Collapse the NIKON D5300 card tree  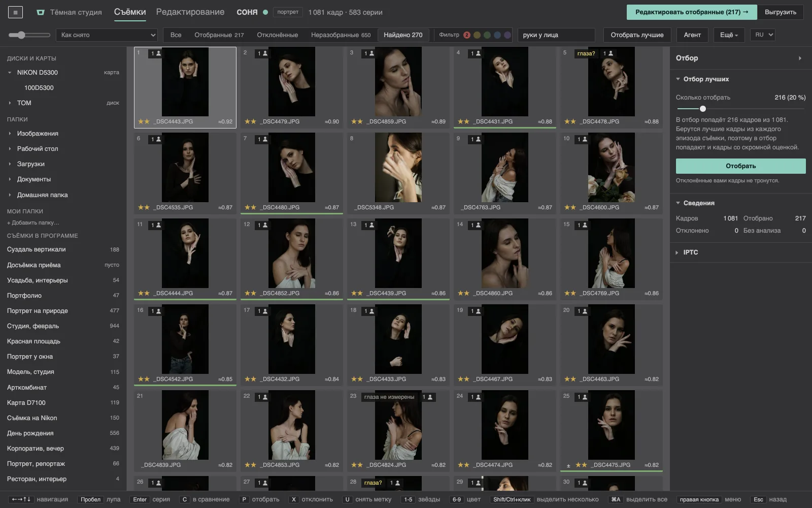[10, 73]
